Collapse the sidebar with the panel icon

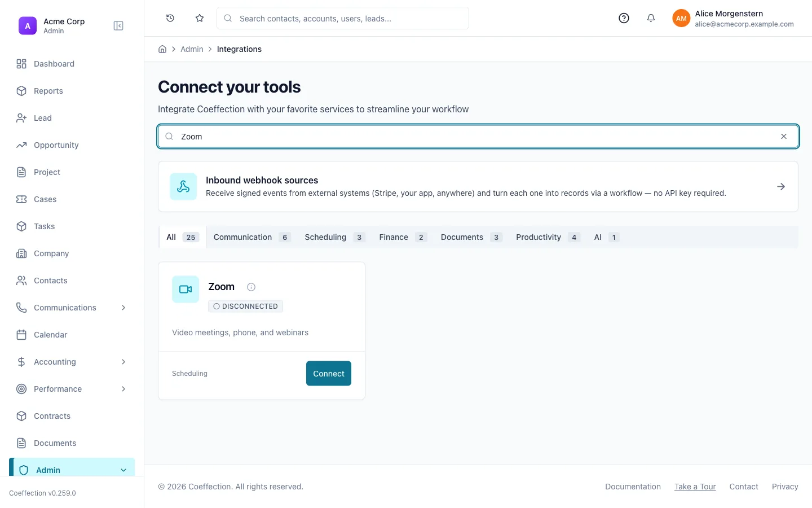(x=118, y=26)
